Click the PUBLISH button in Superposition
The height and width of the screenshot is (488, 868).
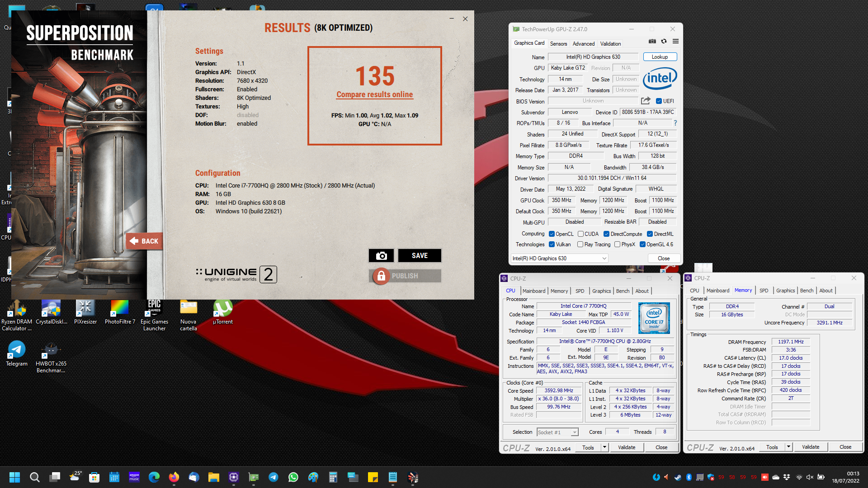(x=405, y=276)
